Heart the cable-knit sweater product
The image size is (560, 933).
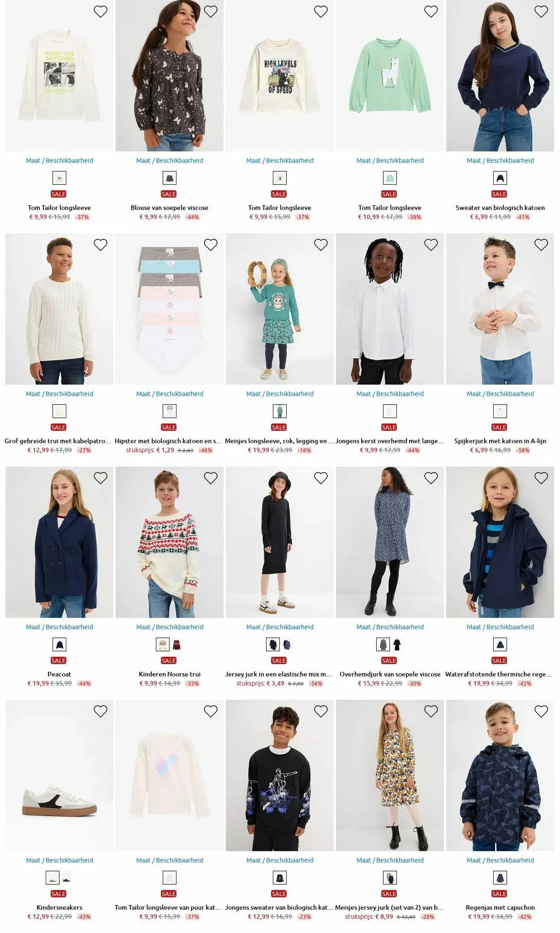click(100, 245)
